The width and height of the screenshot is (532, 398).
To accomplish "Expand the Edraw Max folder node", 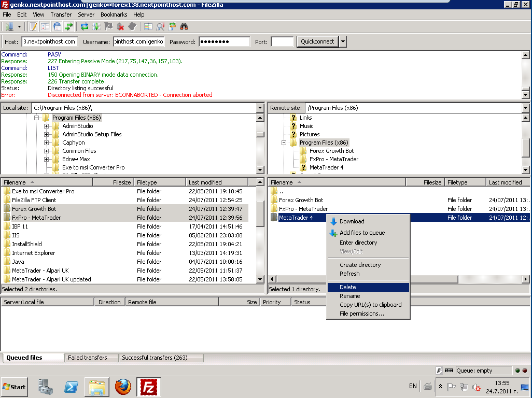I will click(46, 159).
